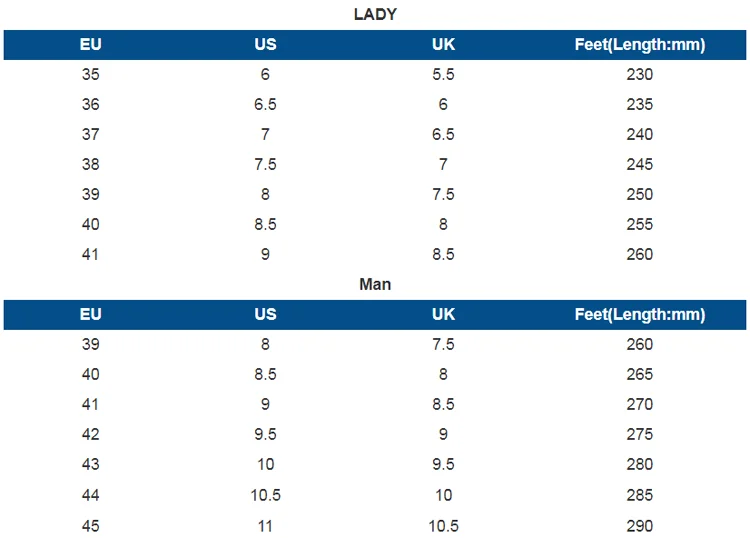Click the Man table title
Image resolution: width=750 pixels, height=538 pixels.
(x=375, y=284)
